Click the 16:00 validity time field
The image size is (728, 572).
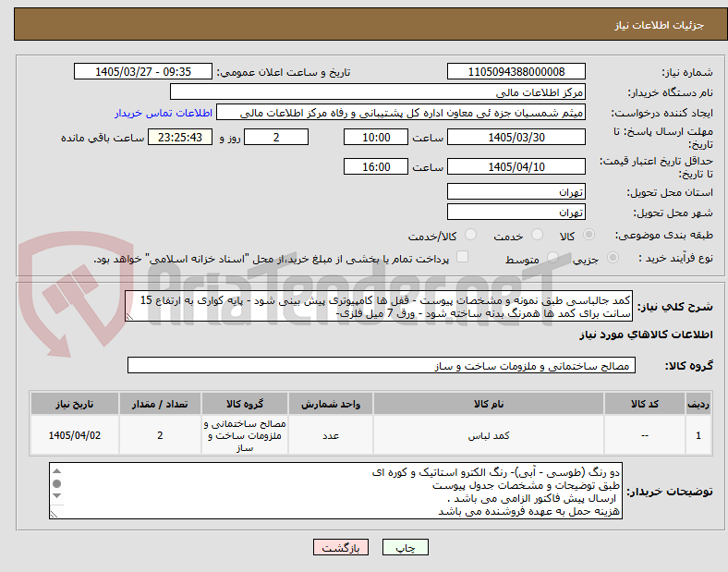tap(376, 166)
